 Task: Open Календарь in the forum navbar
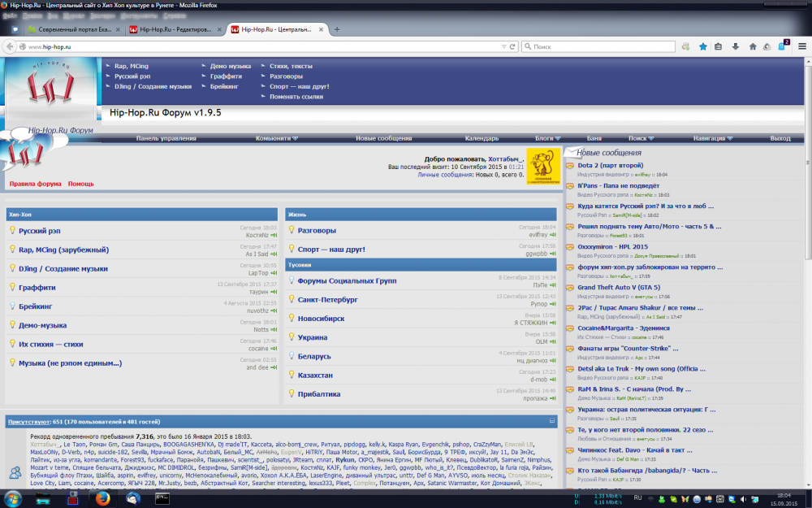pos(482,138)
